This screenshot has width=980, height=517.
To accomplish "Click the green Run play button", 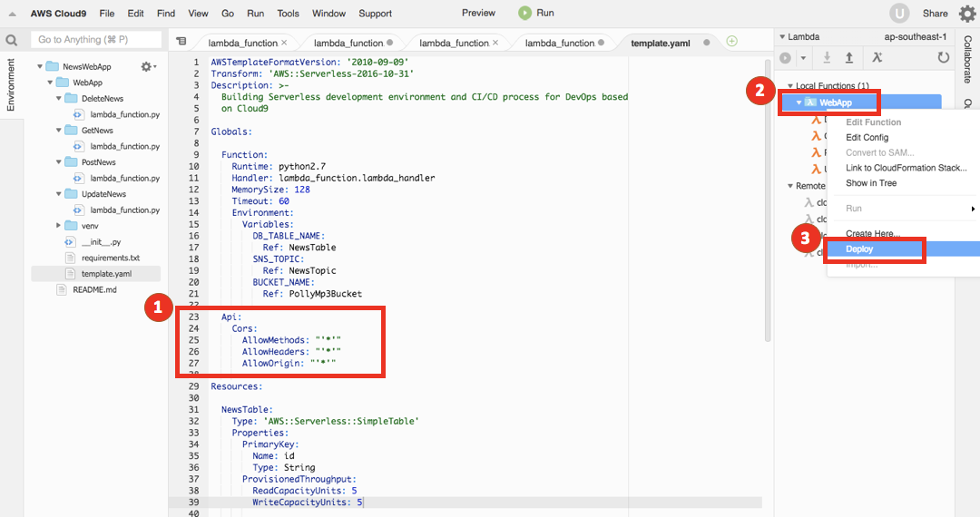I will click(x=525, y=13).
